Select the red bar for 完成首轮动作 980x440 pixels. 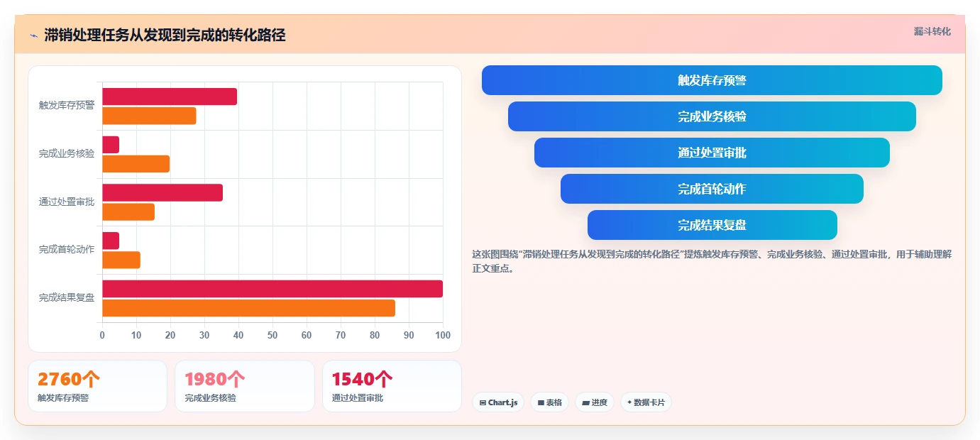111,241
